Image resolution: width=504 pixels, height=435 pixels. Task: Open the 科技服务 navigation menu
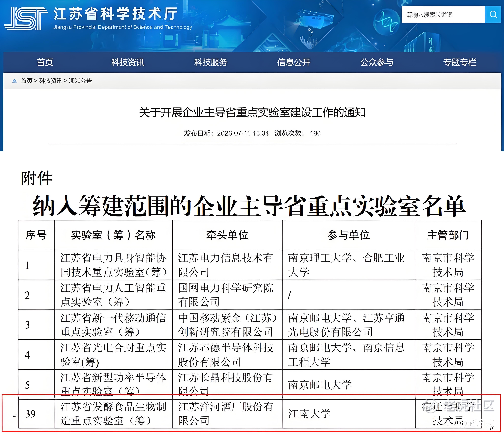tap(211, 62)
